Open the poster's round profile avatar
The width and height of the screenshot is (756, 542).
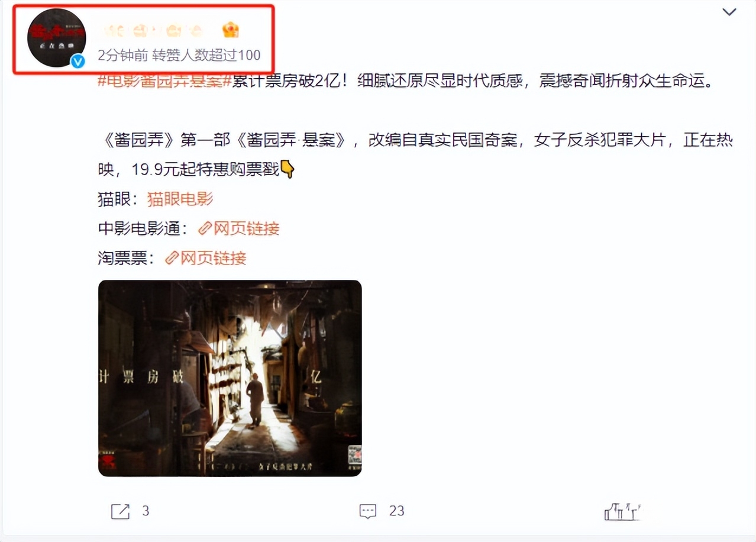tap(57, 37)
